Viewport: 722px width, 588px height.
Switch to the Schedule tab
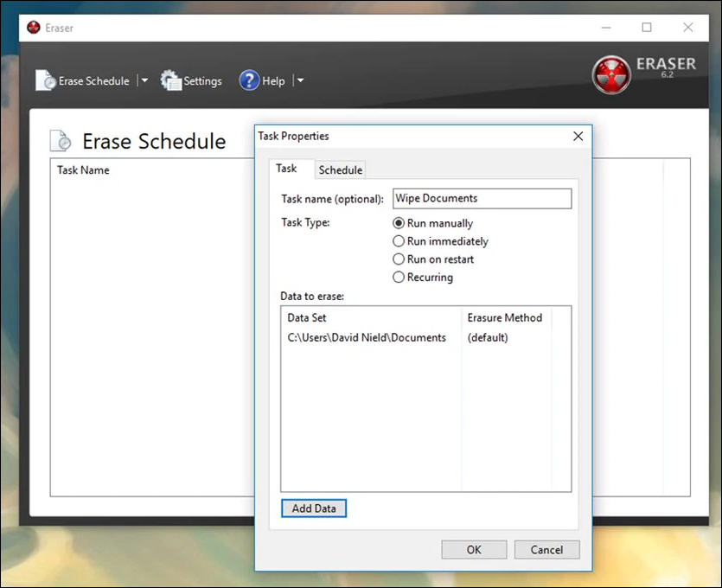point(341,169)
